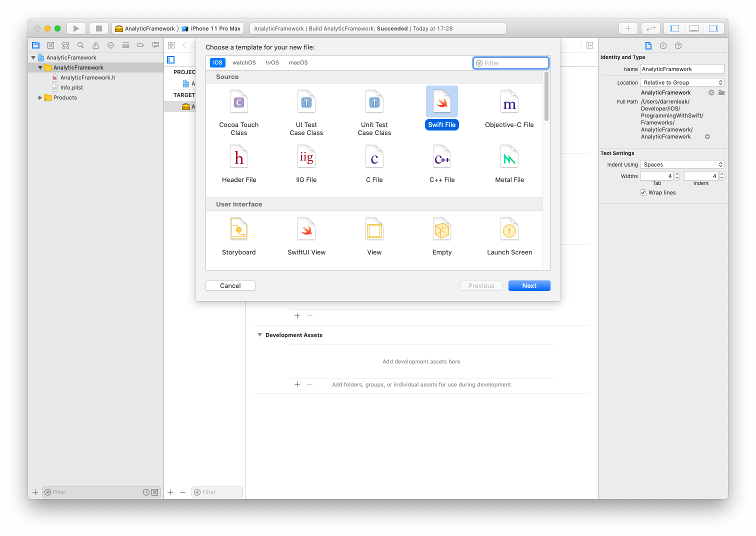Open the test navigator
Image resolution: width=756 pixels, height=536 pixels.
point(110,45)
